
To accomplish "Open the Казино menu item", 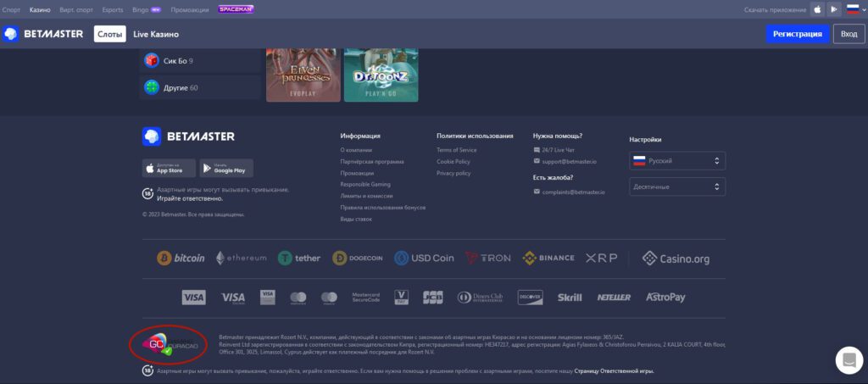I will 40,10.
